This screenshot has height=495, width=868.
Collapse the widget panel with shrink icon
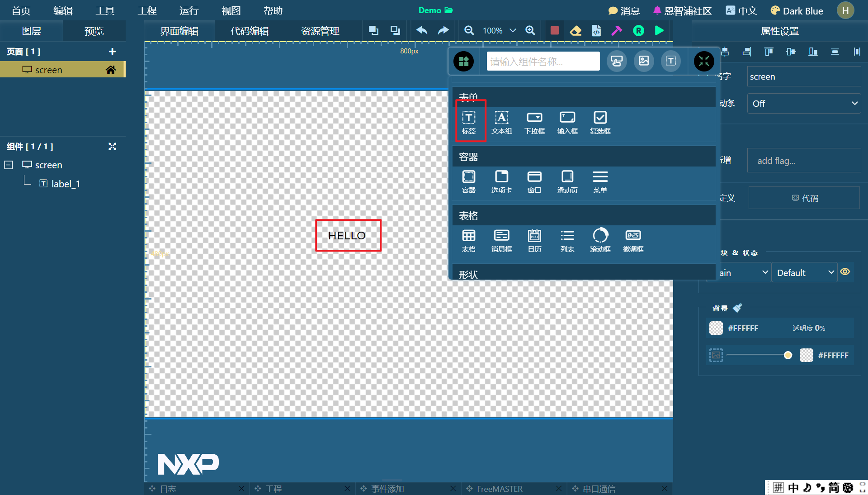point(704,61)
